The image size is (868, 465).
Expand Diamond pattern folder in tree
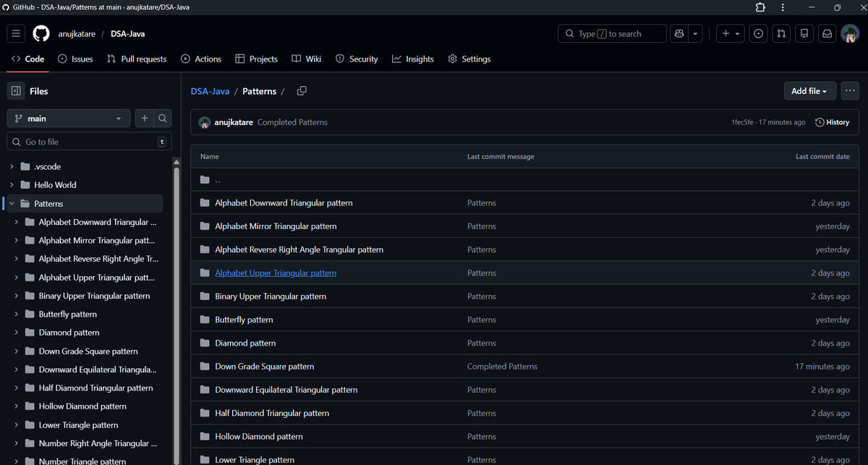(x=17, y=333)
